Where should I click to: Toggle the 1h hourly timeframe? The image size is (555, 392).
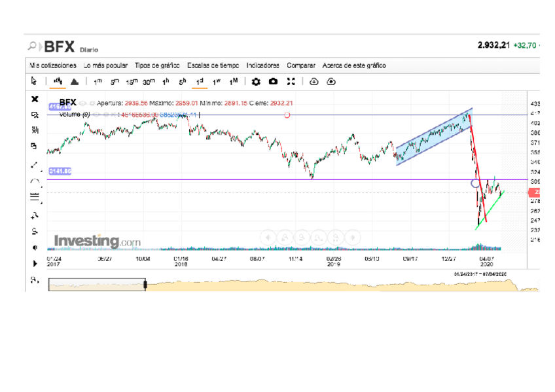tap(166, 81)
